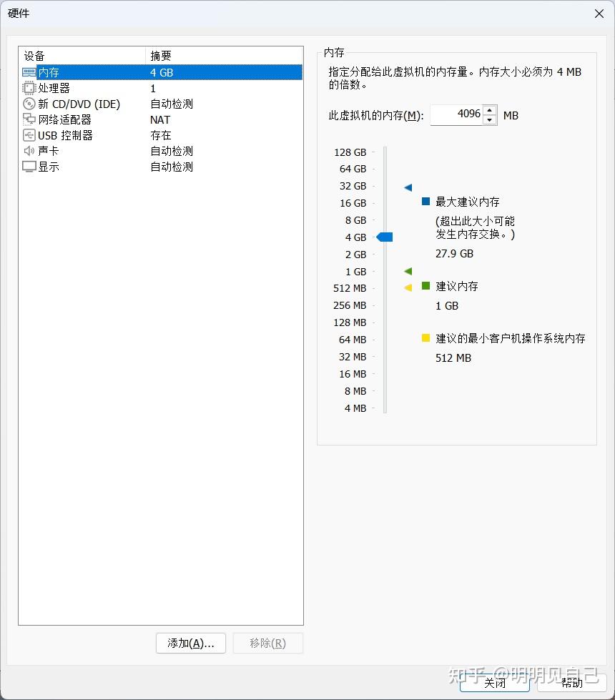Click the yellow 建议的最小客户机操作系统内存 marker
Image resolution: width=615 pixels, height=700 pixels.
point(426,339)
